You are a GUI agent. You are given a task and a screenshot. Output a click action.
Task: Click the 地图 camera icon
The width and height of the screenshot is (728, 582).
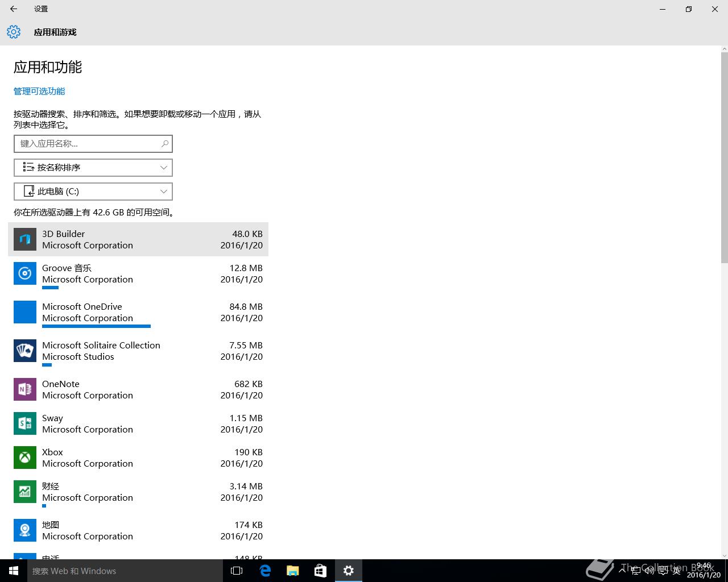(25, 530)
